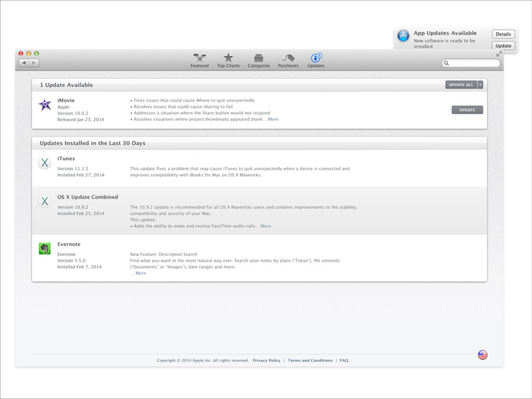
Task: Open the Terms and Conditions link
Action: coord(310,361)
